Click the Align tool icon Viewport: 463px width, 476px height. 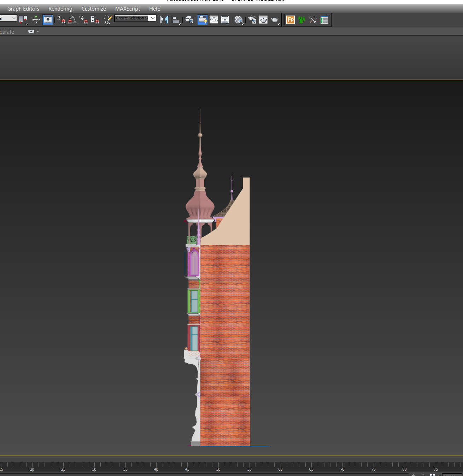pyautogui.click(x=176, y=20)
